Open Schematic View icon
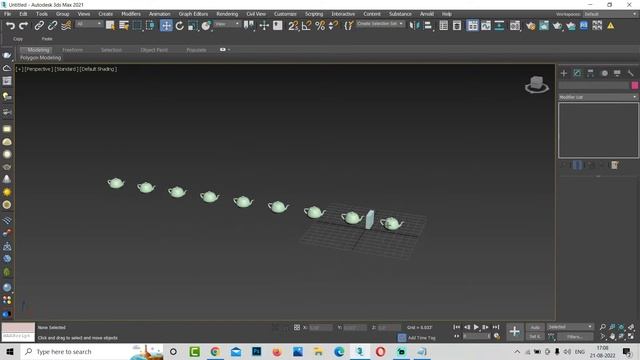 (499, 26)
